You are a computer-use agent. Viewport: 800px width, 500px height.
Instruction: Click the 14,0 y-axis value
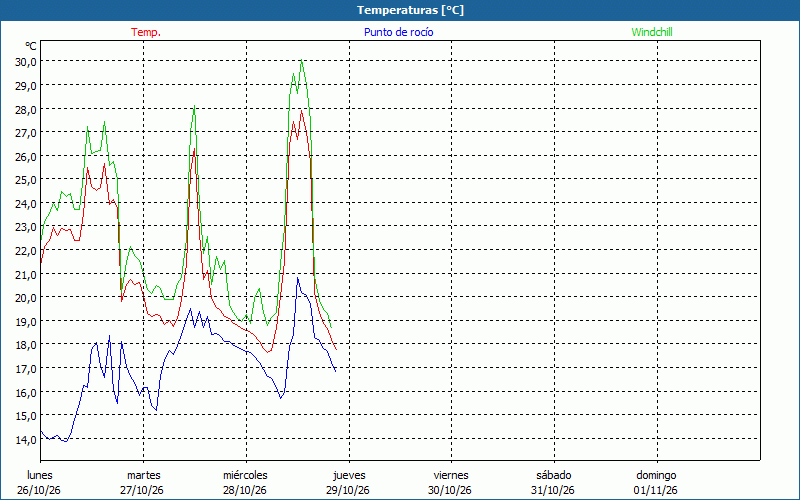tap(26, 439)
